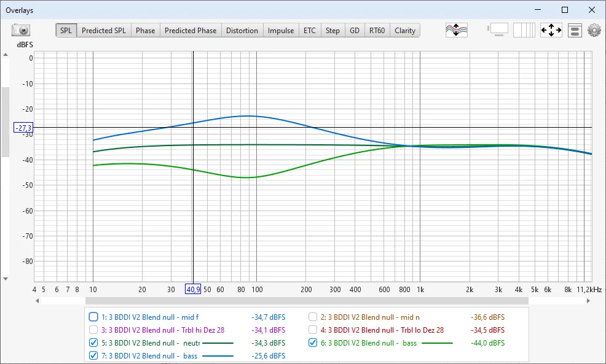Enable trace 1 mid f checkbox
The width and height of the screenshot is (606, 364).
coord(93,317)
